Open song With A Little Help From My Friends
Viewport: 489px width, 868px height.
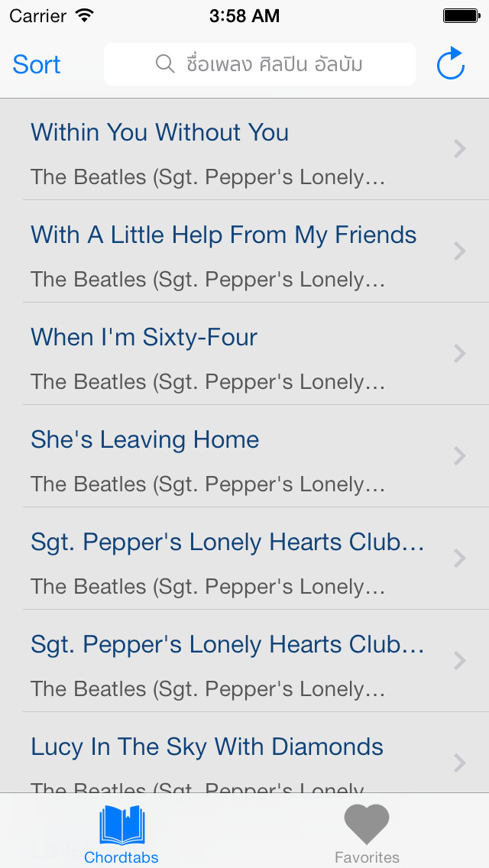[x=244, y=251]
